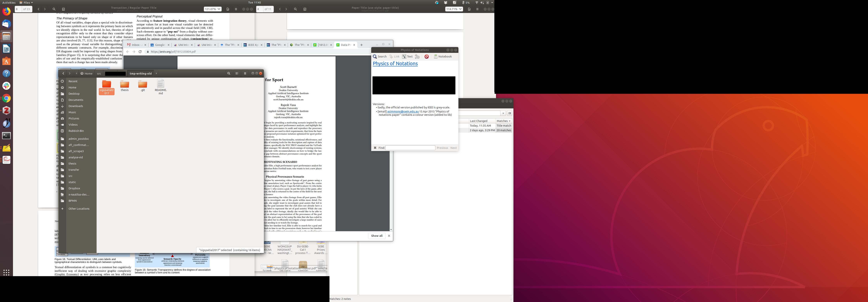
Task: Open the 121.07% zoom dropdown
Action: (x=213, y=9)
